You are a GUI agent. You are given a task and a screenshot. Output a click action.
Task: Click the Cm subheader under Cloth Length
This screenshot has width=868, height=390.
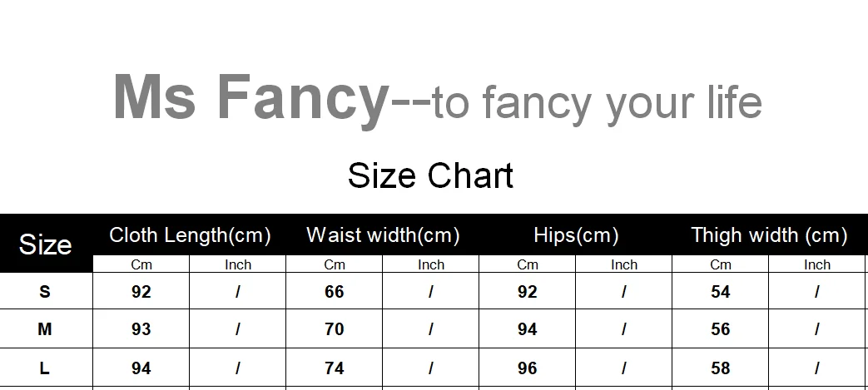pyautogui.click(x=141, y=265)
